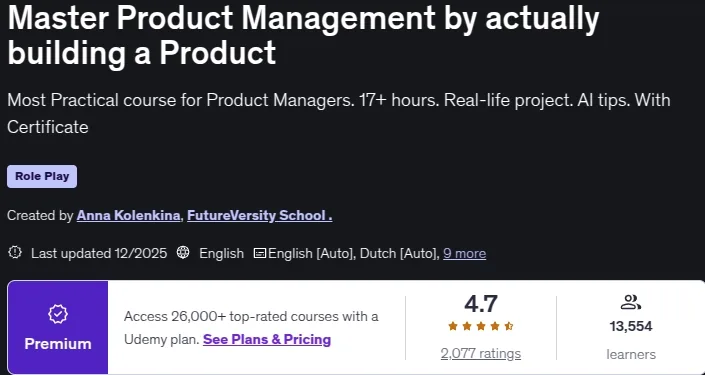Click the purple Premium panel
The width and height of the screenshot is (705, 375).
(x=58, y=327)
